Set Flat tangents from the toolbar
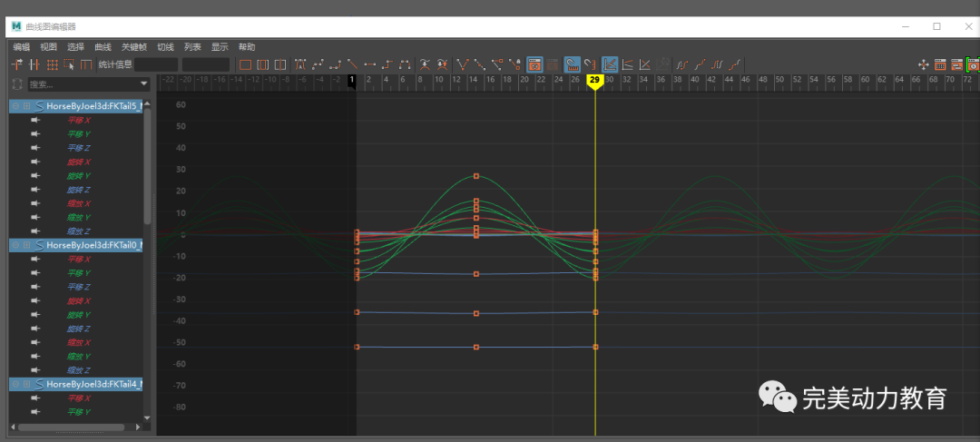The width and height of the screenshot is (980, 442). 369,64
